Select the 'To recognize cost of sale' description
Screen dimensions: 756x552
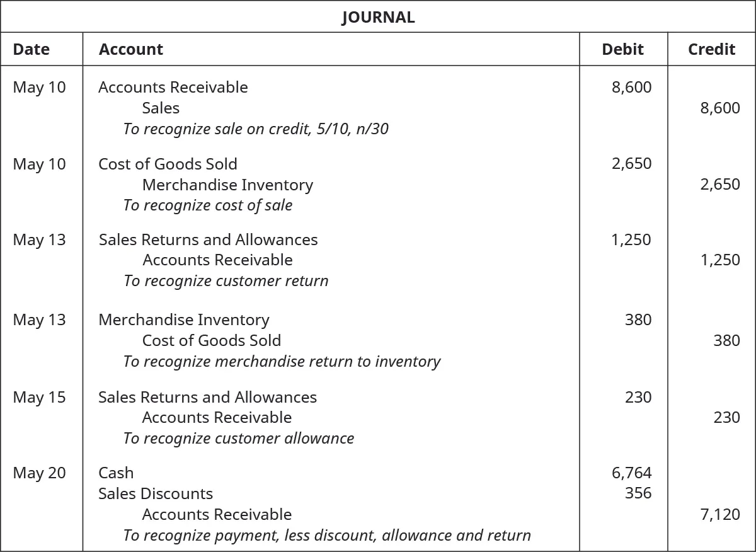208,205
